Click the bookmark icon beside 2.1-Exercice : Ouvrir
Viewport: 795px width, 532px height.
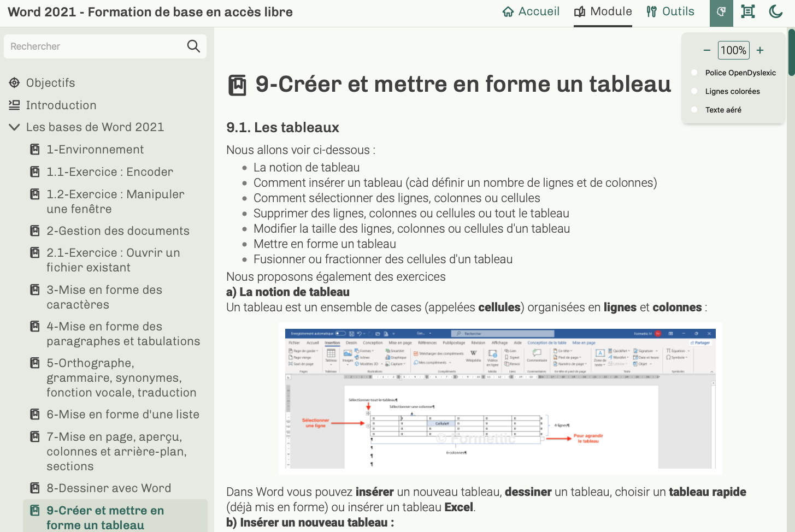point(35,252)
